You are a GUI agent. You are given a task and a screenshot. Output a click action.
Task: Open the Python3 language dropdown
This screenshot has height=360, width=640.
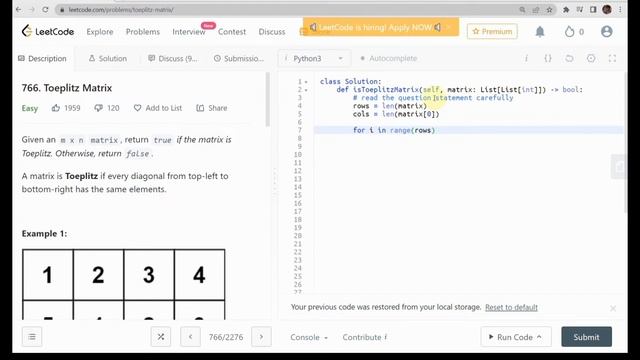point(313,58)
